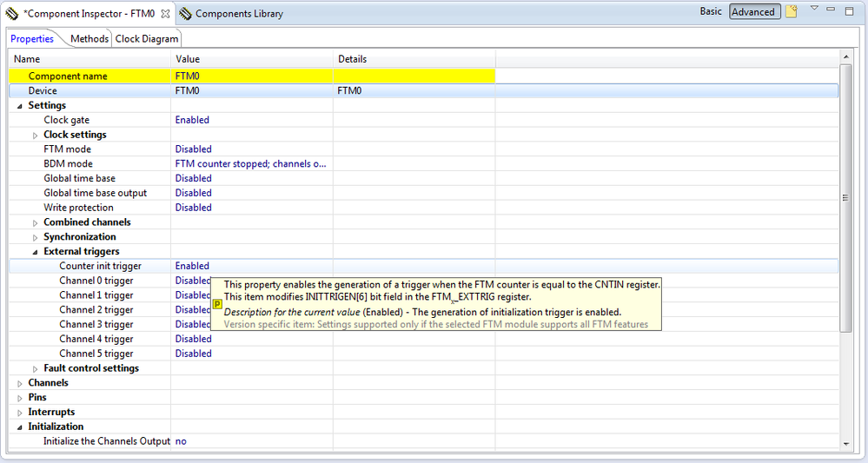Close the Component Inspector FTM0 tab
Viewport: 868px width, 463px height.
(x=166, y=14)
